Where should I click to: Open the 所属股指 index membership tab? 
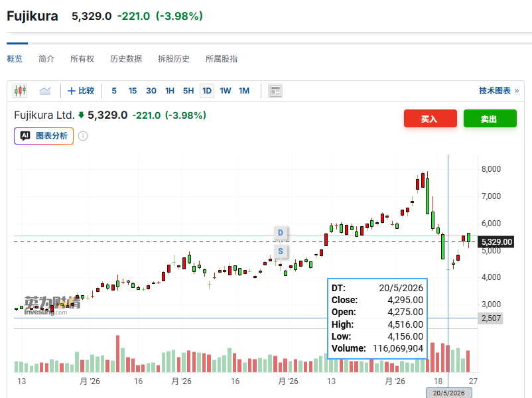(x=222, y=58)
